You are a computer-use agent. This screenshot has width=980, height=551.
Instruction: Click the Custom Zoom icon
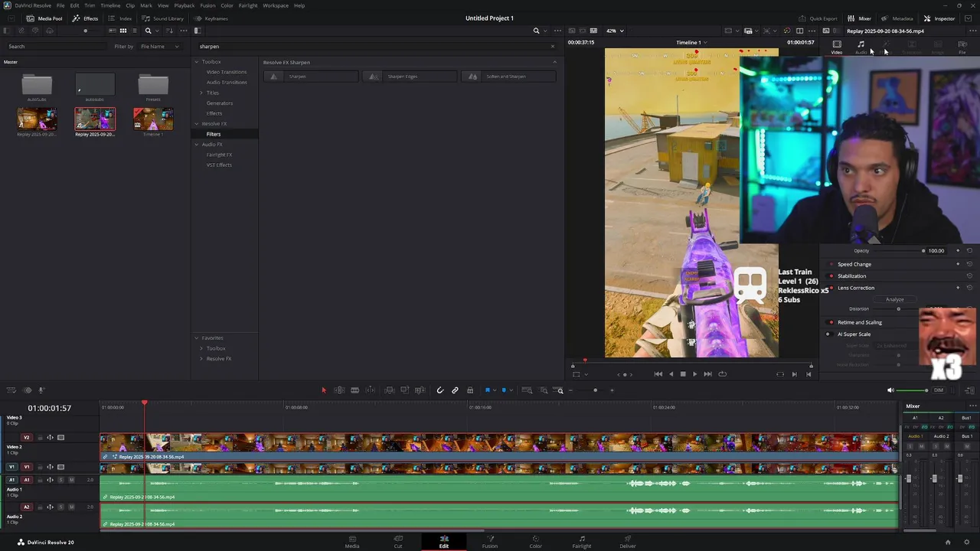[x=560, y=390]
